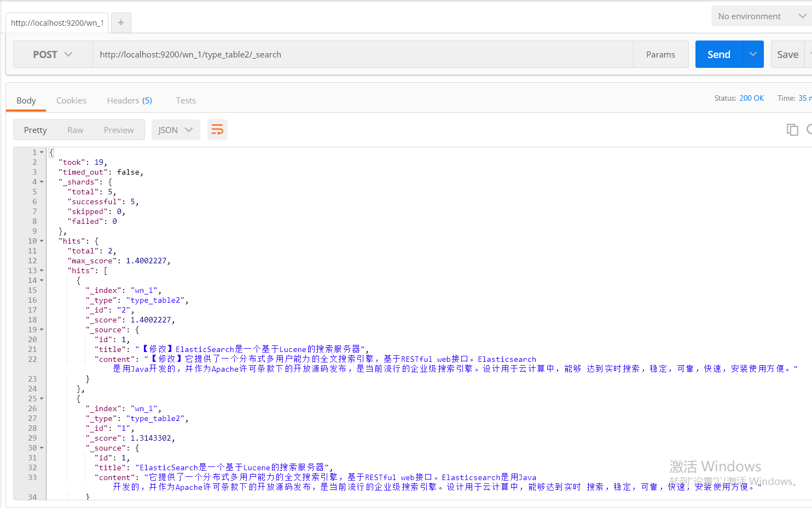This screenshot has height=508, width=812.
Task: Click the request URL input field
Action: [x=363, y=54]
